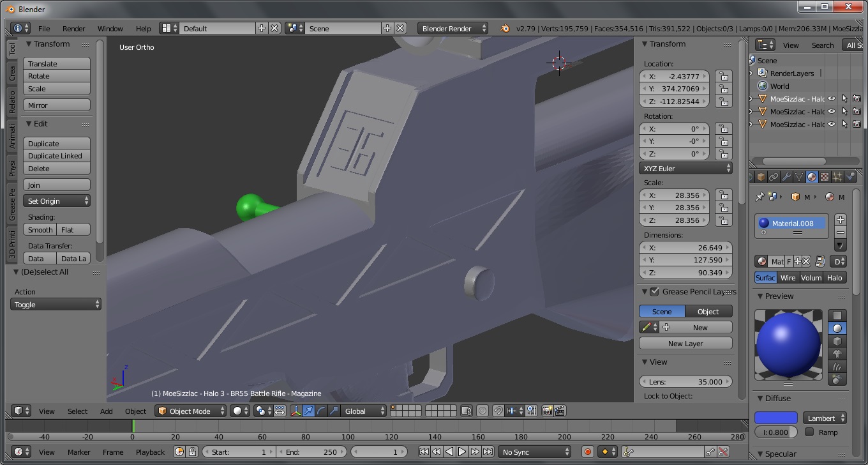The height and width of the screenshot is (465, 868).
Task: Open the Particles properties tab icon
Action: point(837,177)
